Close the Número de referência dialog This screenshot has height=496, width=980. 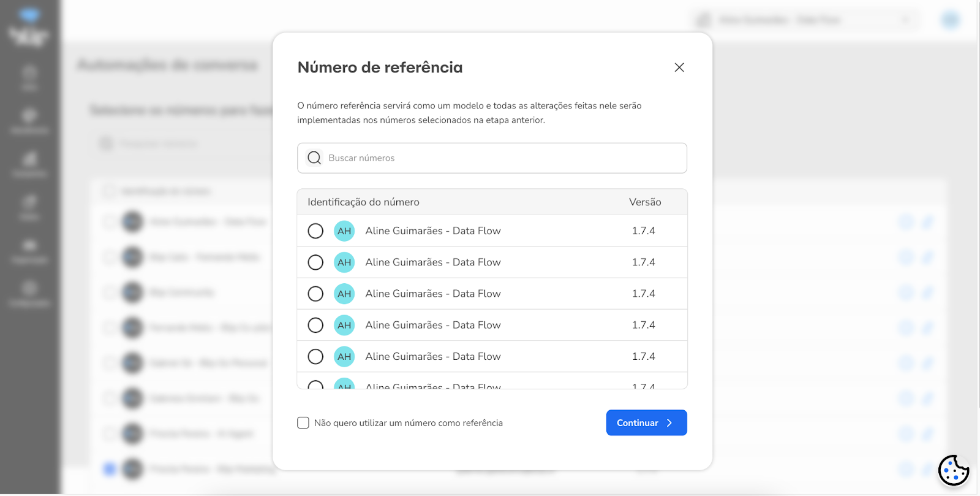pyautogui.click(x=679, y=67)
